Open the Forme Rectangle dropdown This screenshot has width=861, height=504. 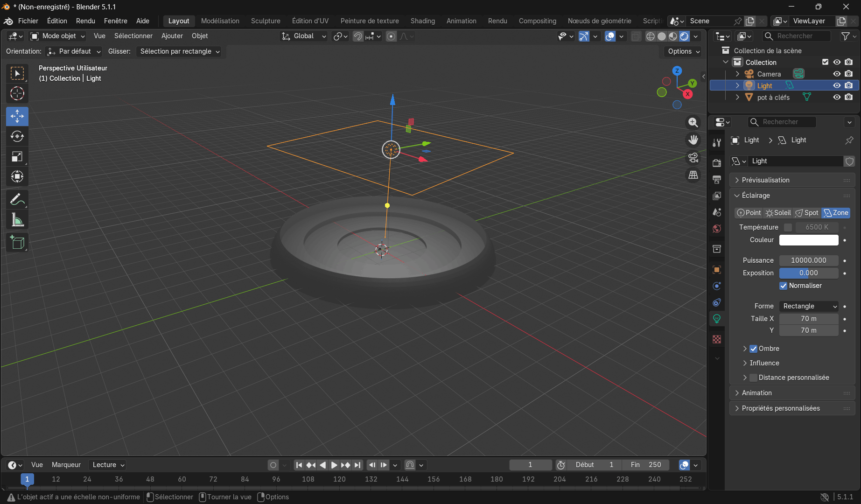pos(809,306)
